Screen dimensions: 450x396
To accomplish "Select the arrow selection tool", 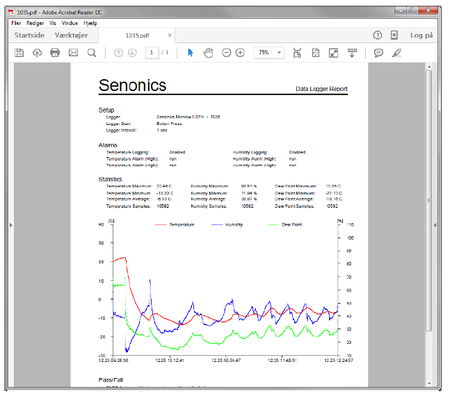I will [x=190, y=53].
